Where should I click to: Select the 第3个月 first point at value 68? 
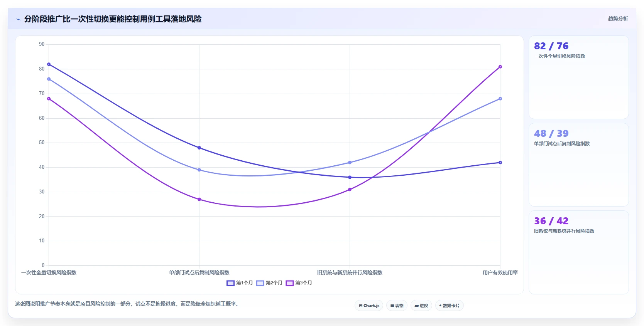pyautogui.click(x=49, y=99)
